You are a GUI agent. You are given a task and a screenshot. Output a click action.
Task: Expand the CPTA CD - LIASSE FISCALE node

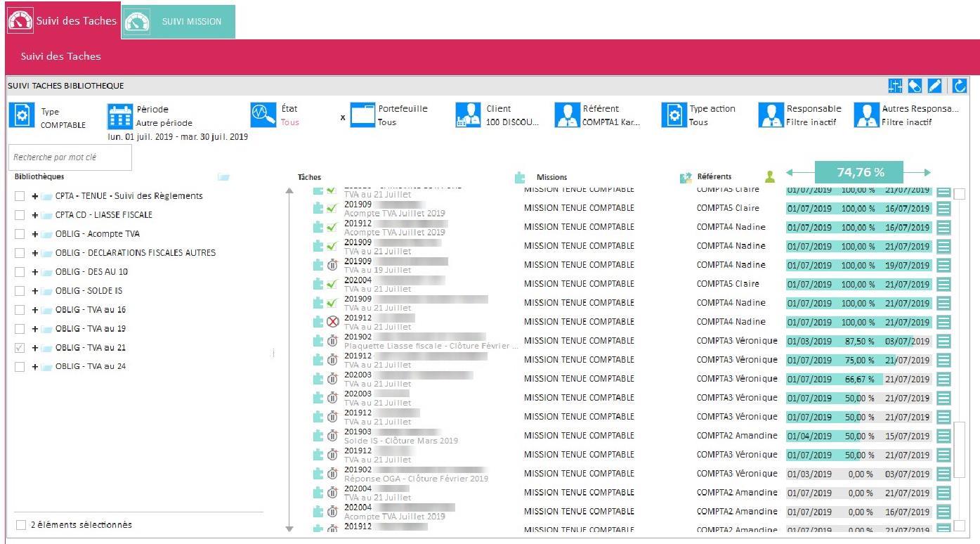pyautogui.click(x=35, y=215)
